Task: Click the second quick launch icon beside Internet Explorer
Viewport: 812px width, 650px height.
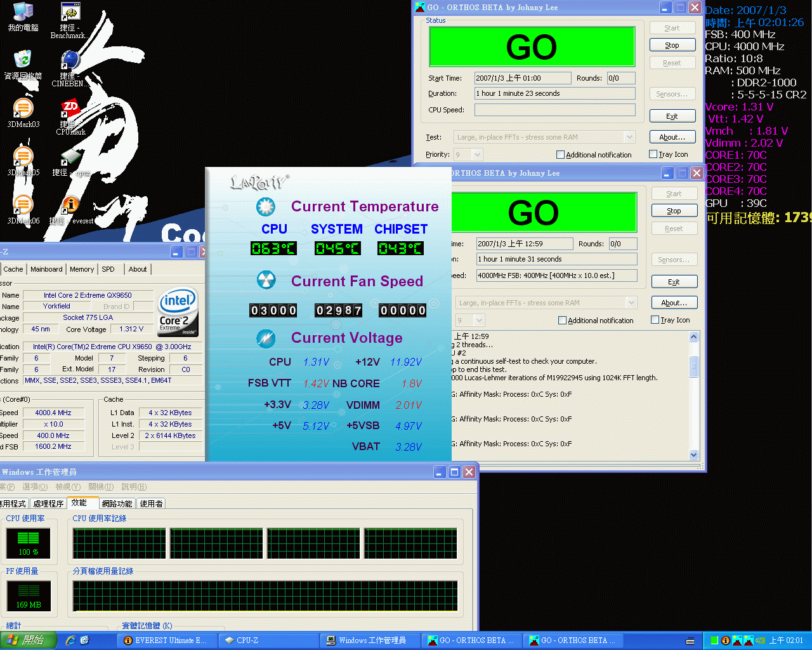Action: tap(85, 640)
